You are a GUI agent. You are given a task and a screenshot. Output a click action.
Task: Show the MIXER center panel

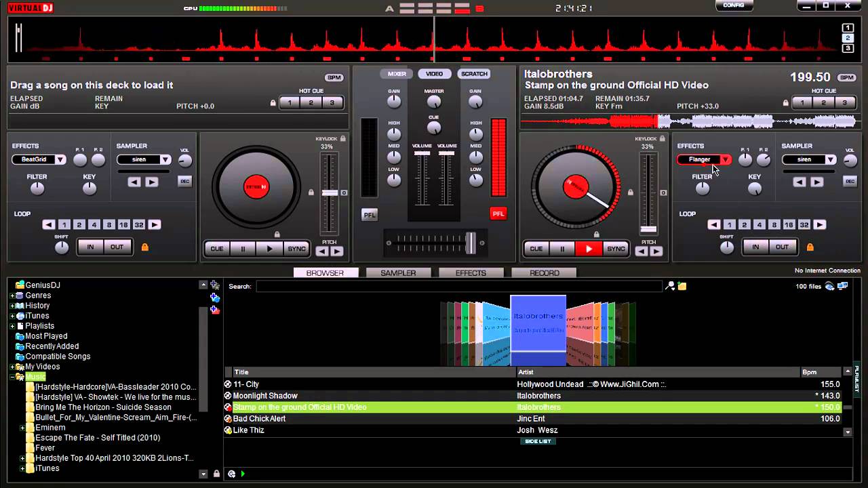click(x=397, y=74)
